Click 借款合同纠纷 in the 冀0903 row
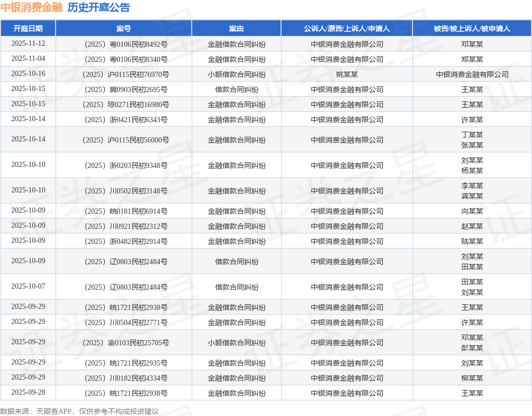This screenshot has height=416, width=532. pos(236,89)
